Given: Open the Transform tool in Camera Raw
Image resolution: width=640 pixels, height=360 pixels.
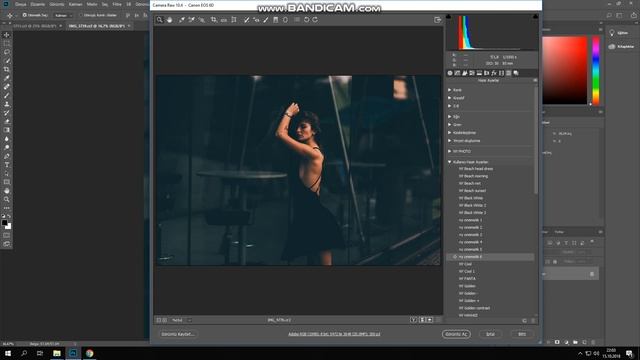Looking at the screenshot, I should pos(234,20).
